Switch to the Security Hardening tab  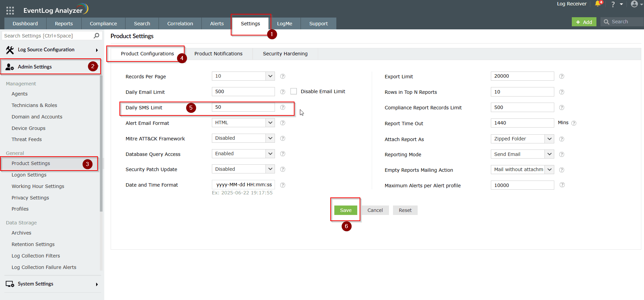point(285,54)
